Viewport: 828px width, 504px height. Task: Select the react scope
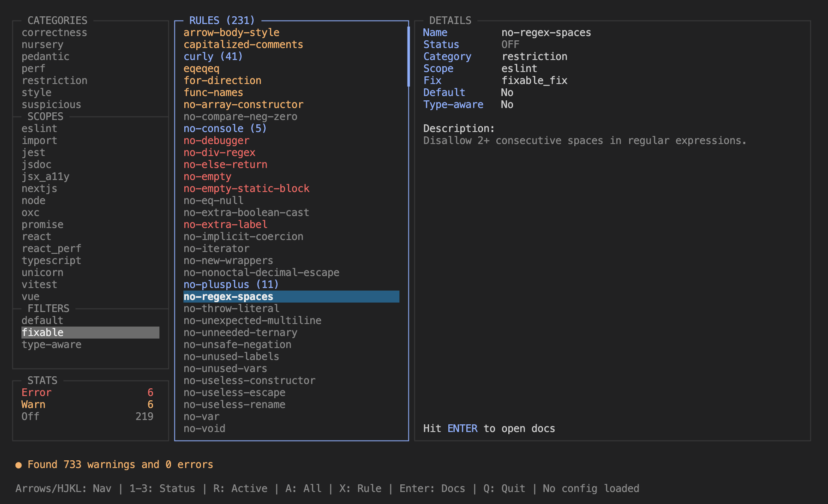click(37, 236)
